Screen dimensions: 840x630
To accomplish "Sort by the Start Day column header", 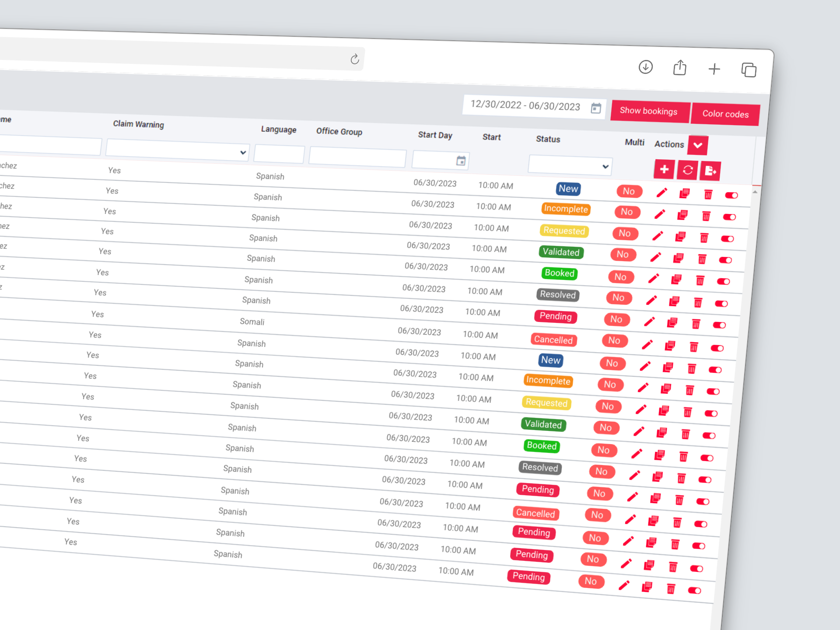I will [x=435, y=135].
